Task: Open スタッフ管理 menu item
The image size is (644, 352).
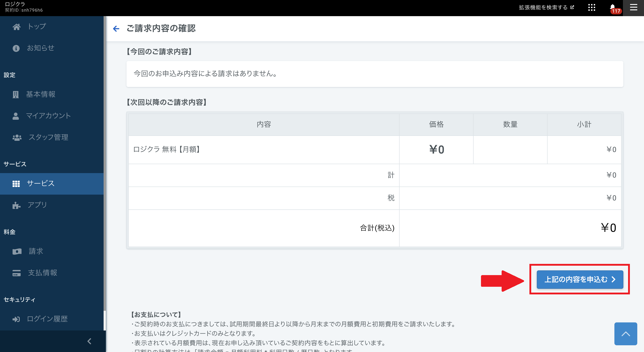Action: click(48, 137)
